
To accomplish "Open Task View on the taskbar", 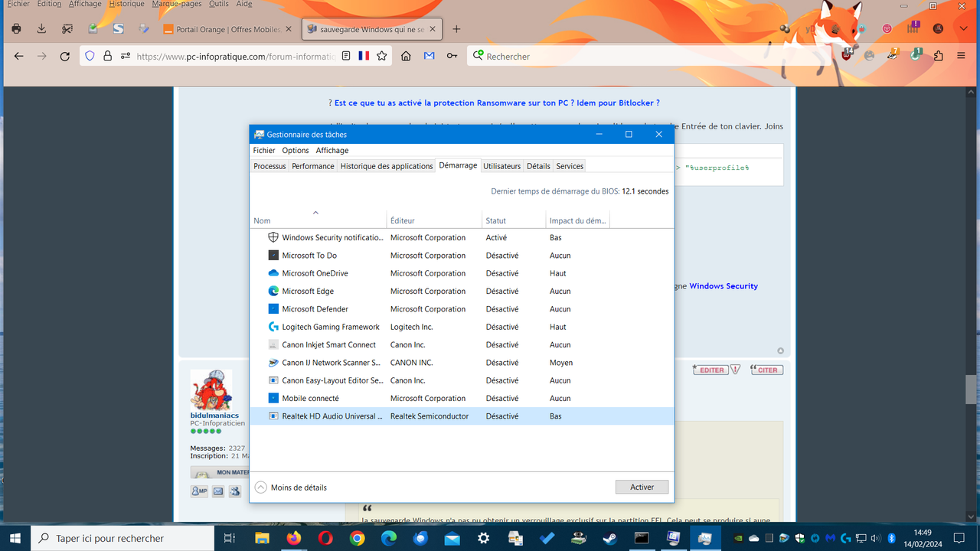I will [x=229, y=538].
